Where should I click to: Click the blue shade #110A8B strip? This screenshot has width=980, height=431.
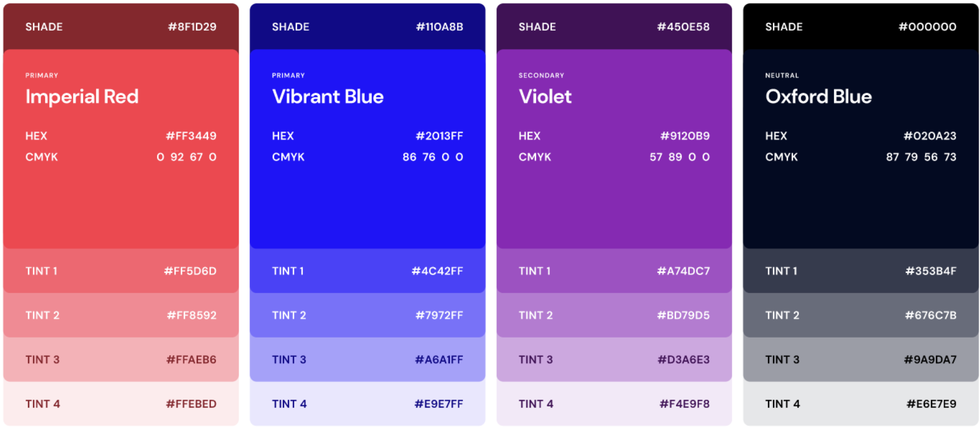click(x=367, y=27)
